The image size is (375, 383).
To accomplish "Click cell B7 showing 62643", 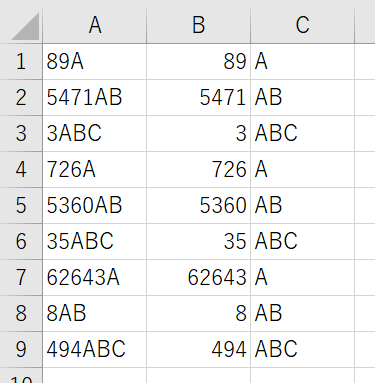I will (x=199, y=277).
